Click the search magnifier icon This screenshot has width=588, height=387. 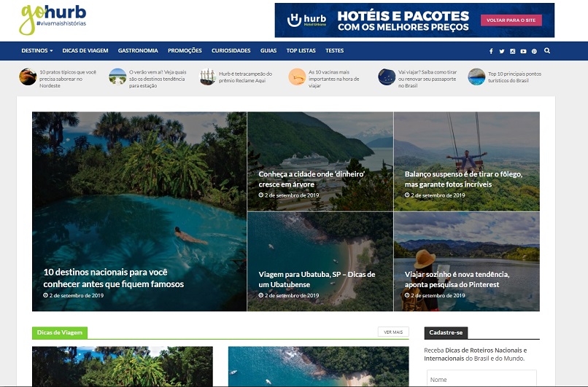coord(547,50)
